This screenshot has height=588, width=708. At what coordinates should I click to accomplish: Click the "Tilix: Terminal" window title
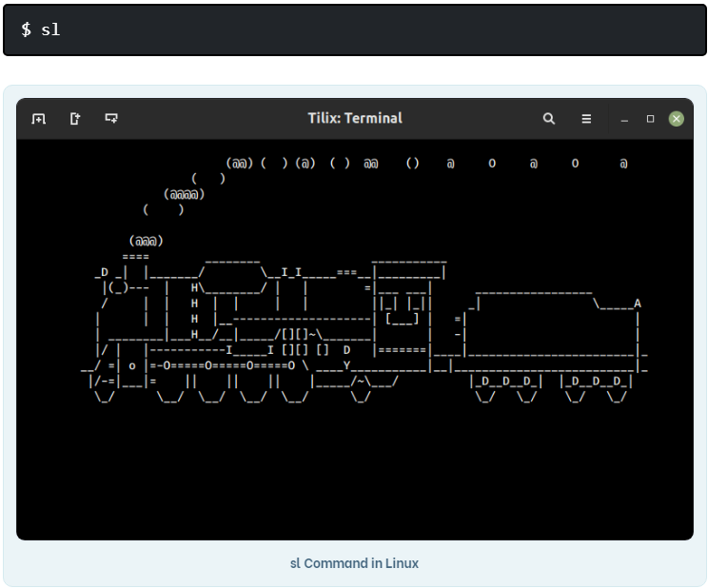(x=355, y=119)
